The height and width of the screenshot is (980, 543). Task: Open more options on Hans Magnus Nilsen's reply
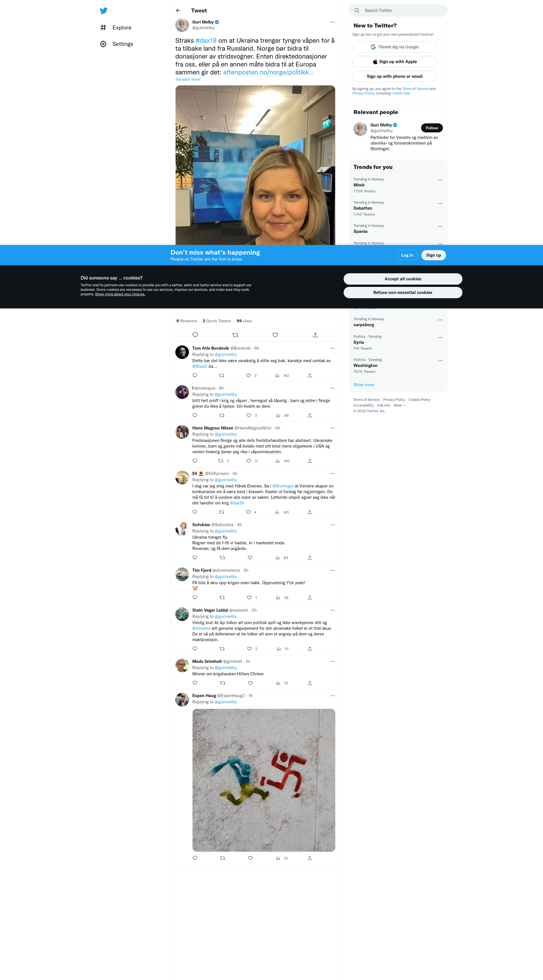point(333,428)
